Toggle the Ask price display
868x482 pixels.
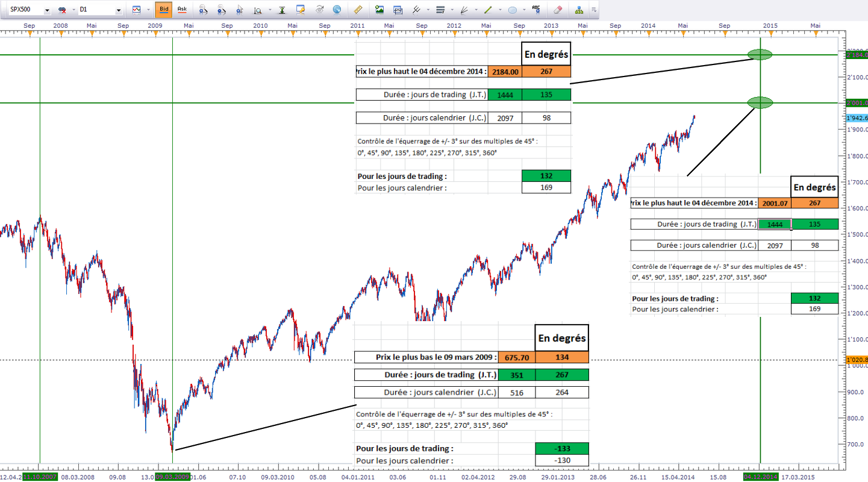[x=182, y=10]
